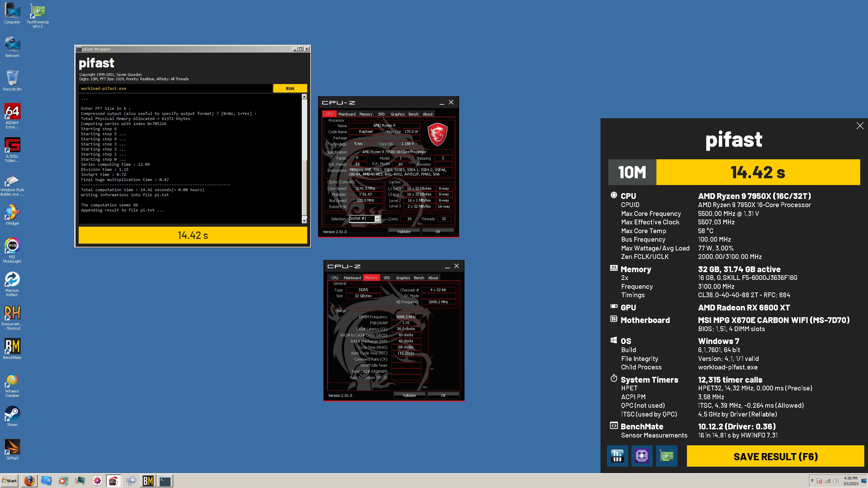This screenshot has height=488, width=868.
Task: Select G.SKILL Trident desktop shortcut
Action: pyautogui.click(x=12, y=149)
